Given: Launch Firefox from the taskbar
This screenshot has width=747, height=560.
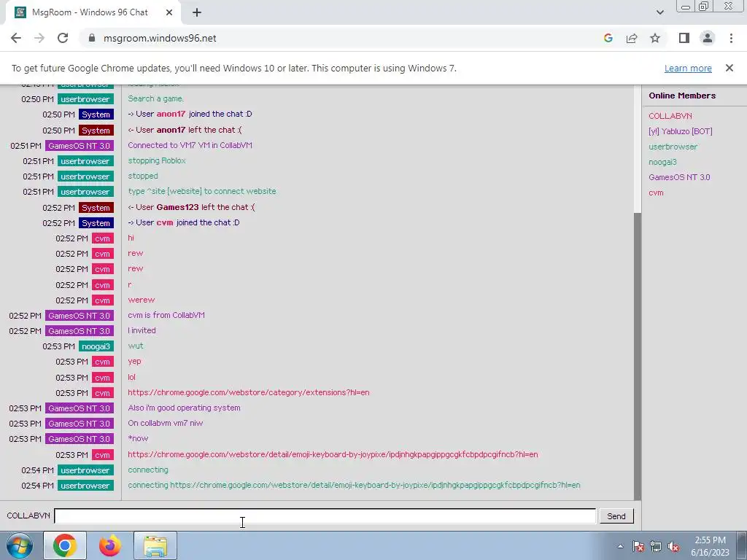Looking at the screenshot, I should point(110,545).
